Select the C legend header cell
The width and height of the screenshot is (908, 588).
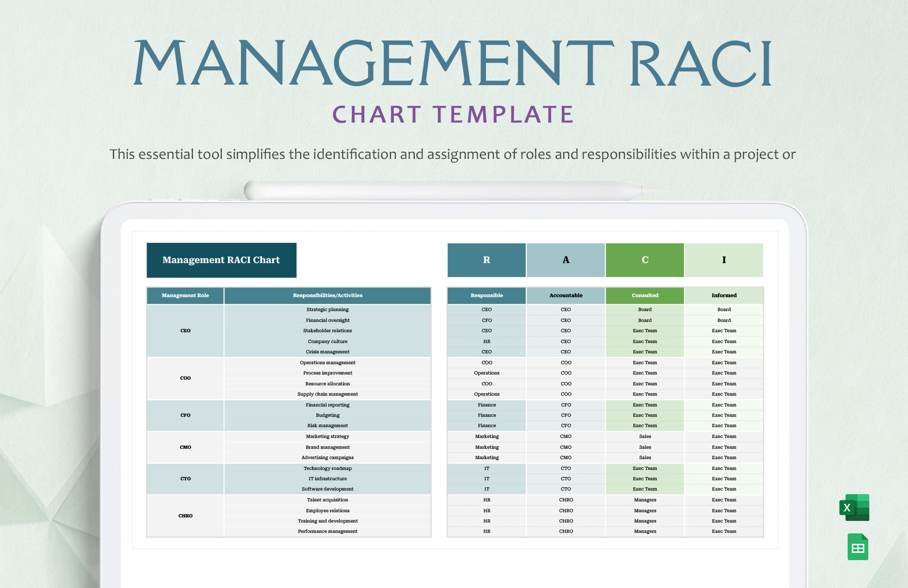[x=645, y=260]
